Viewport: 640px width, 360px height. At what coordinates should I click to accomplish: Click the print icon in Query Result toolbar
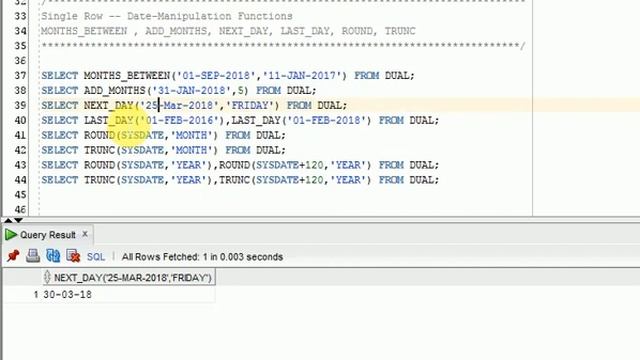33,256
